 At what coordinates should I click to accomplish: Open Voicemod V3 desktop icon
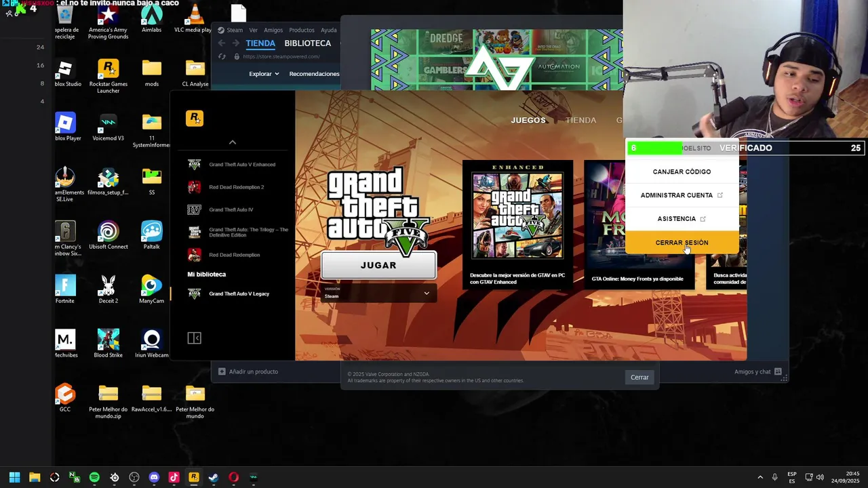point(108,127)
